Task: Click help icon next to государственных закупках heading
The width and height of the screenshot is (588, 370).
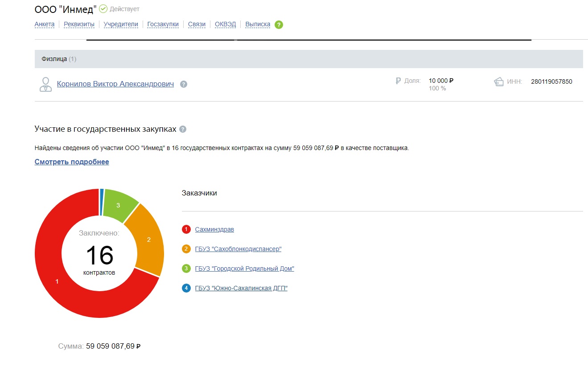Action: tap(183, 129)
